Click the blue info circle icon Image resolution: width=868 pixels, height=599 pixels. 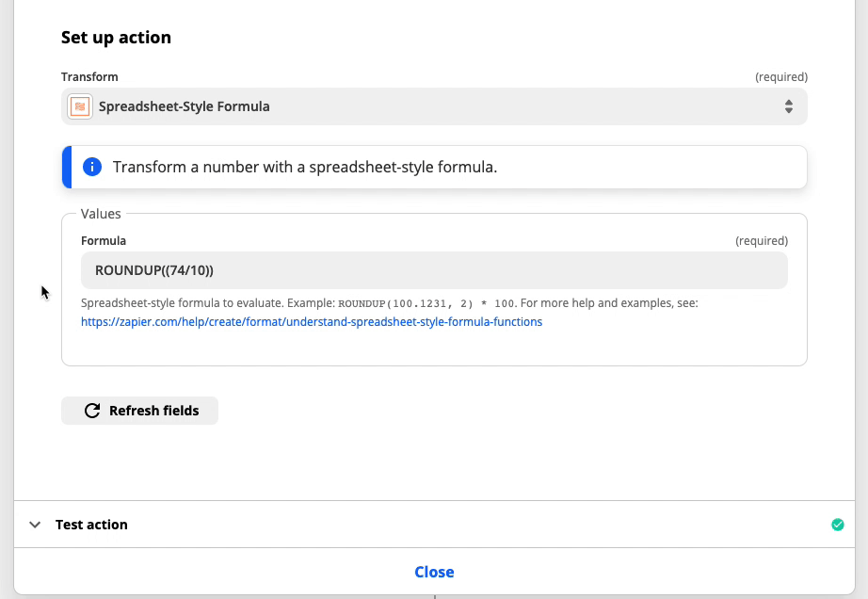(92, 167)
